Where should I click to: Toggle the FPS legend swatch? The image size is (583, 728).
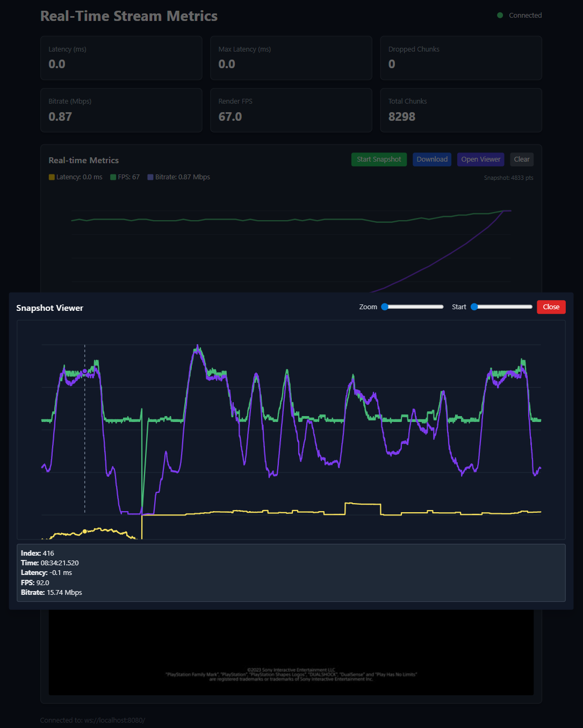pos(113,177)
